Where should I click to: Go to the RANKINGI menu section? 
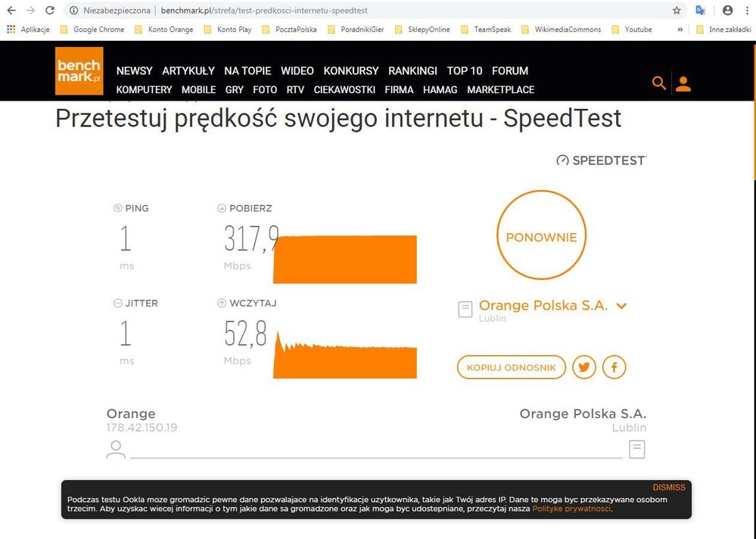412,70
